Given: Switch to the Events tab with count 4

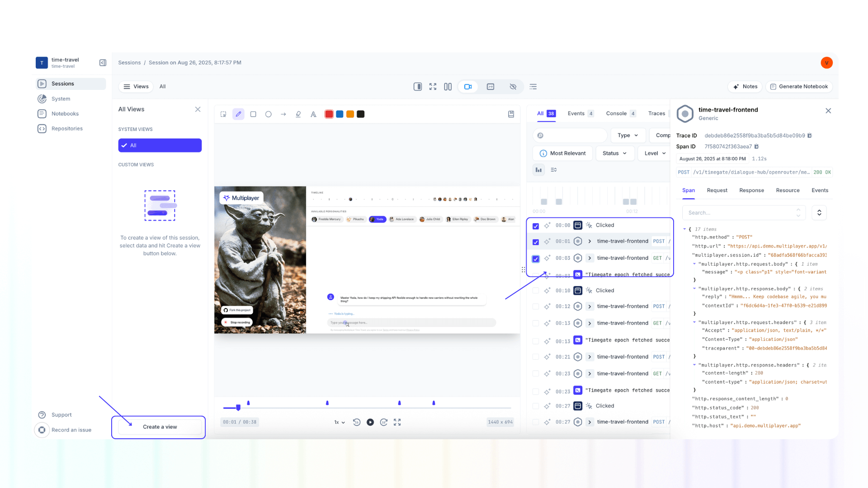Looking at the screenshot, I should [580, 113].
